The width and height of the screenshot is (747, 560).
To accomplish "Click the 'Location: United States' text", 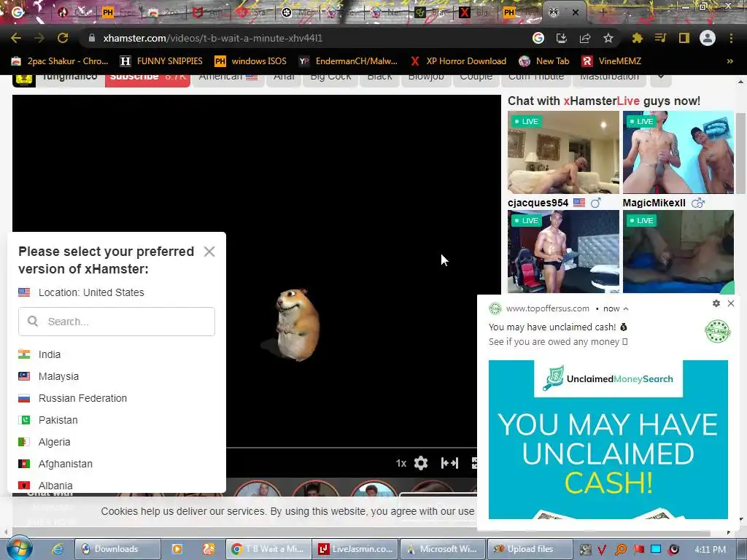I will tap(91, 292).
